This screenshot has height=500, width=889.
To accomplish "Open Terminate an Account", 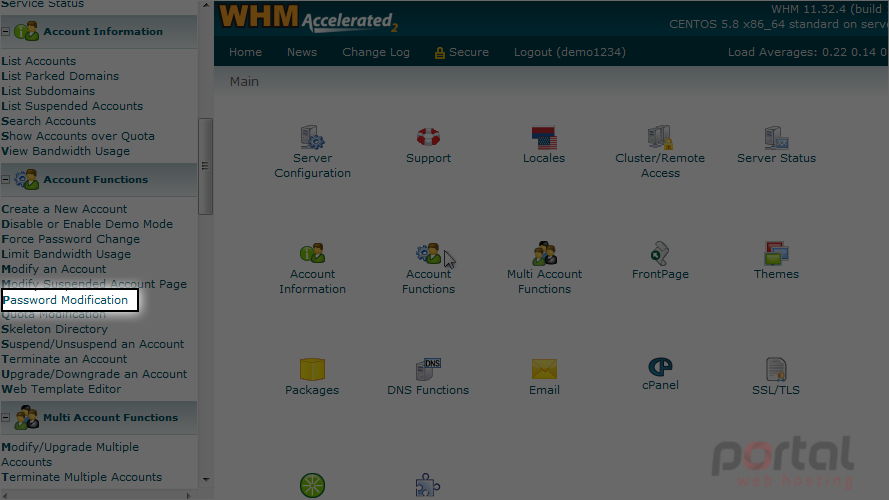I will (x=64, y=359).
